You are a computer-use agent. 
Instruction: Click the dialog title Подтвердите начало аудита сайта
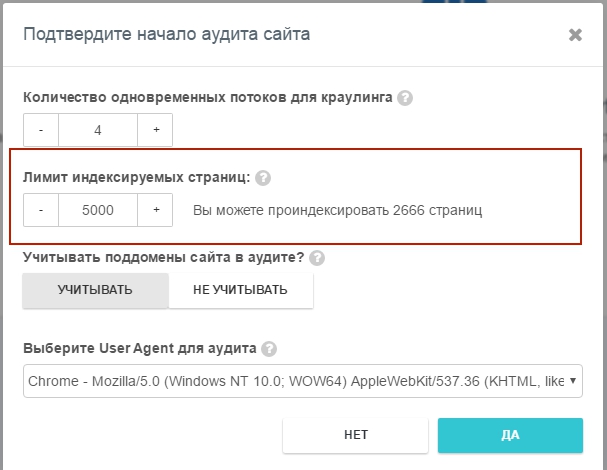166,35
